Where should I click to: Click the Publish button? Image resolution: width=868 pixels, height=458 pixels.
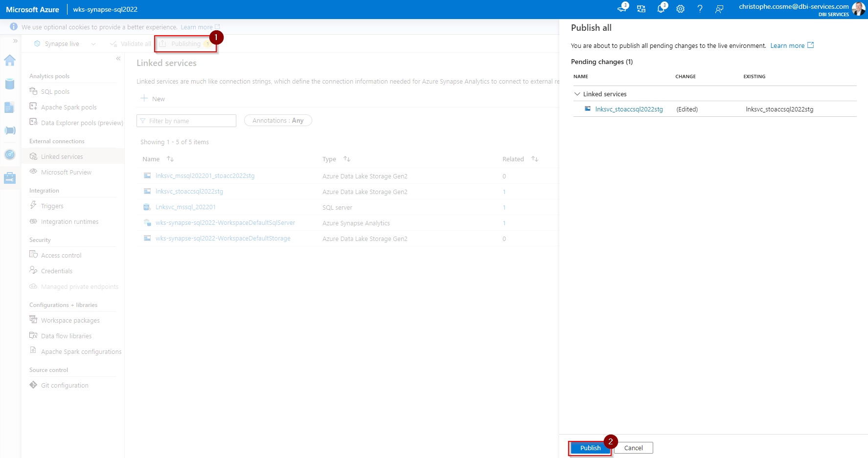click(590, 448)
